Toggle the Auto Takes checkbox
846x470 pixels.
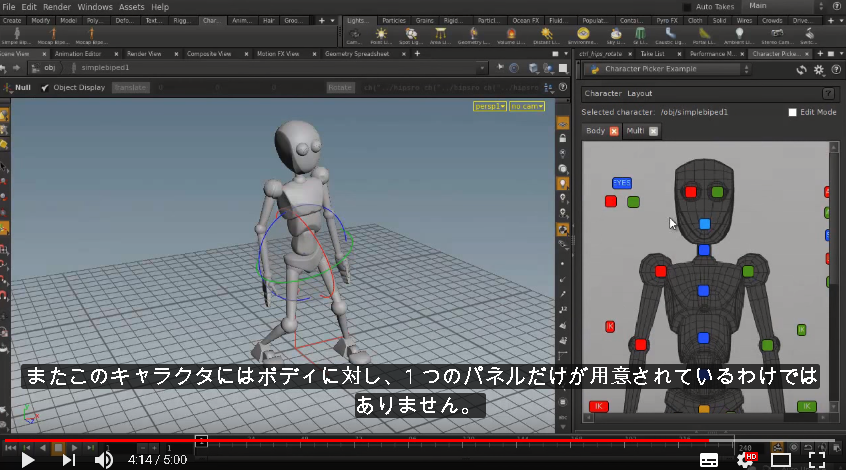(687, 7)
